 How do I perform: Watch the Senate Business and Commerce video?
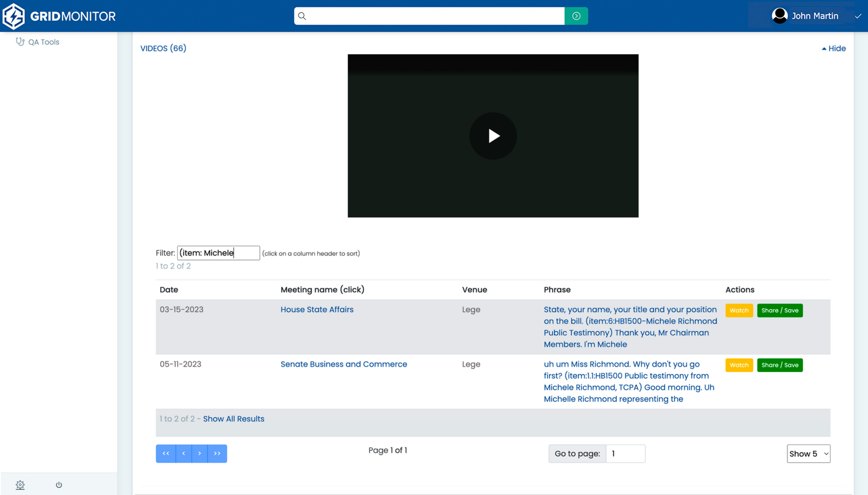(739, 365)
